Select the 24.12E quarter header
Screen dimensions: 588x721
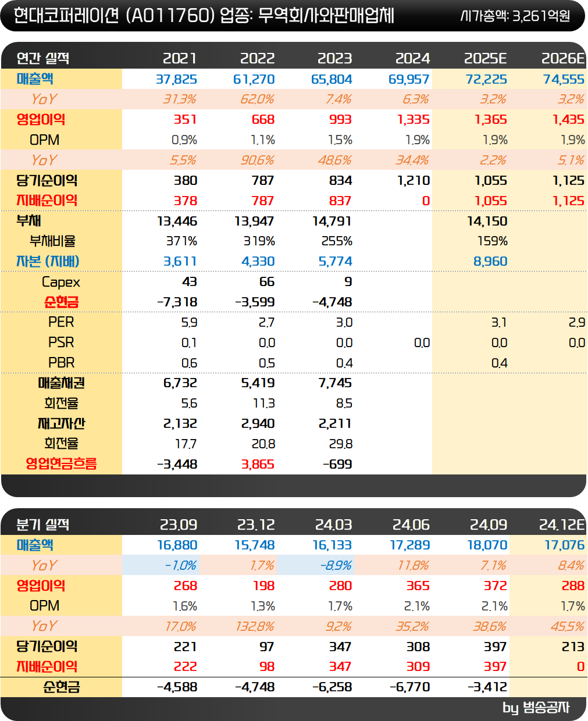[562, 524]
